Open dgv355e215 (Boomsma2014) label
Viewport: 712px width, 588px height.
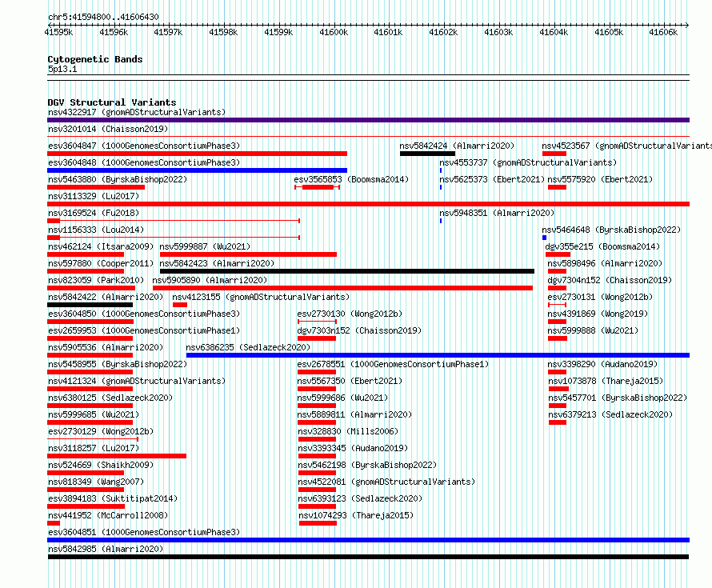pyautogui.click(x=602, y=246)
